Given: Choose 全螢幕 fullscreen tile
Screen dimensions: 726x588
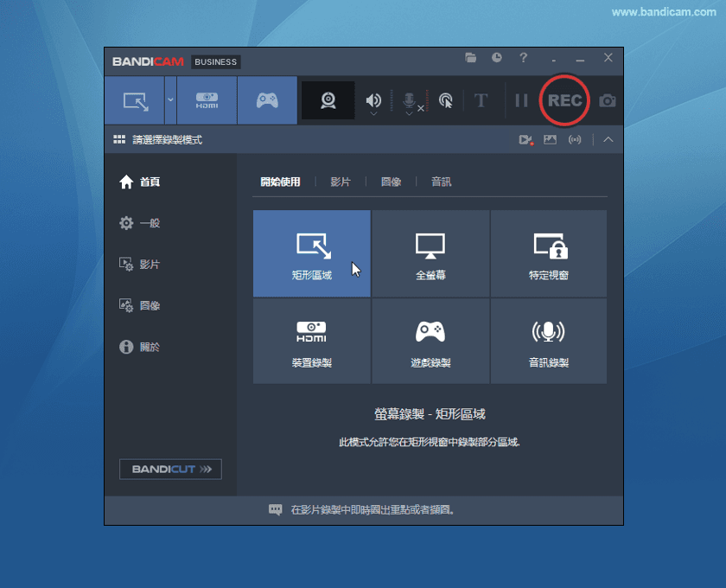Looking at the screenshot, I should click(x=430, y=253).
